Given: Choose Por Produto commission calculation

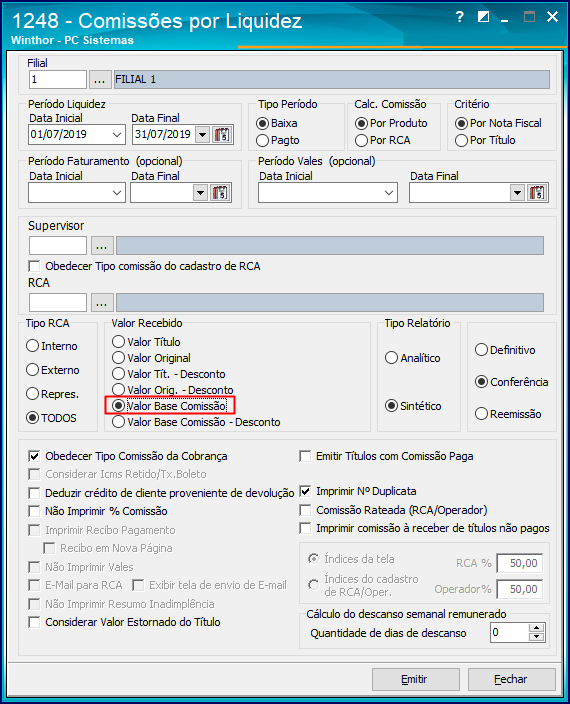Looking at the screenshot, I should [391, 123].
